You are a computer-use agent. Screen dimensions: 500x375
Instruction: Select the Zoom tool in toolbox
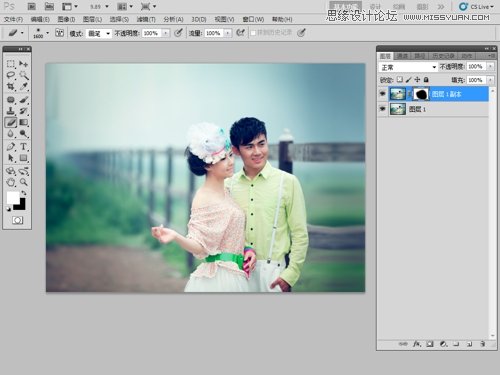pos(23,182)
